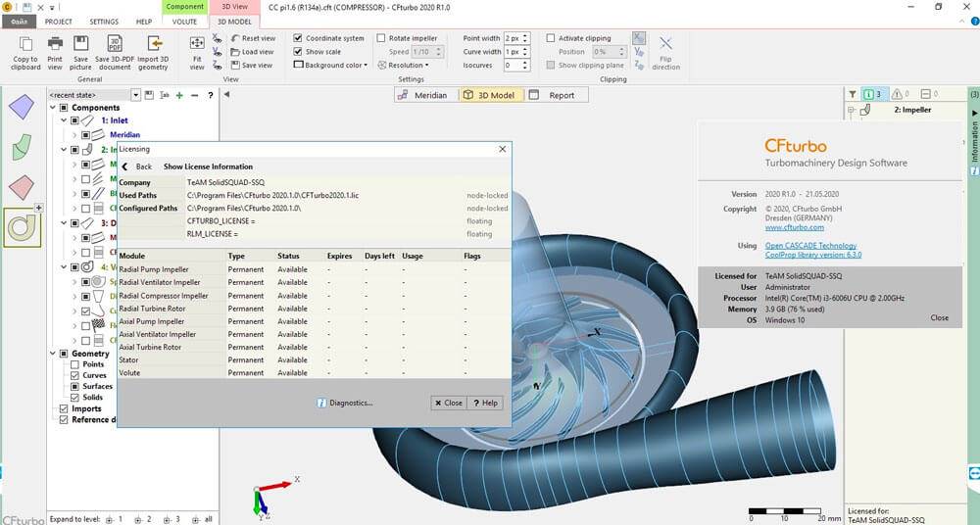Click Save 3D-PDF document icon
Image resolution: width=980 pixels, height=525 pixels.
click(x=114, y=44)
